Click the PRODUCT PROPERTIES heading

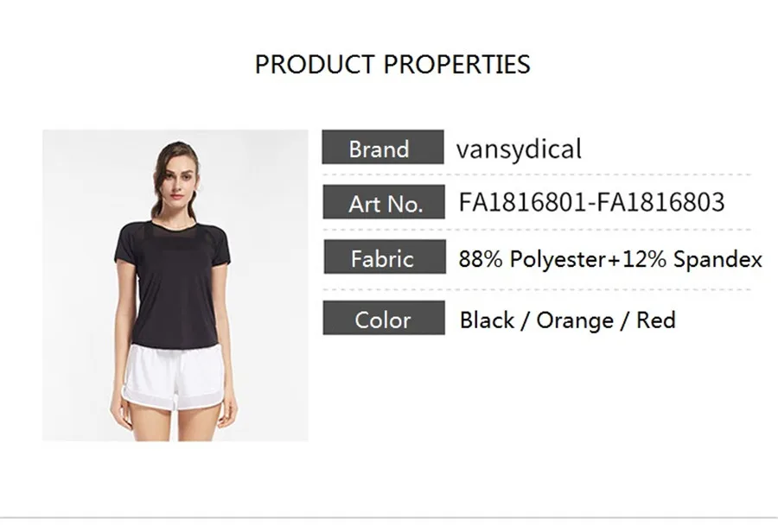click(392, 65)
